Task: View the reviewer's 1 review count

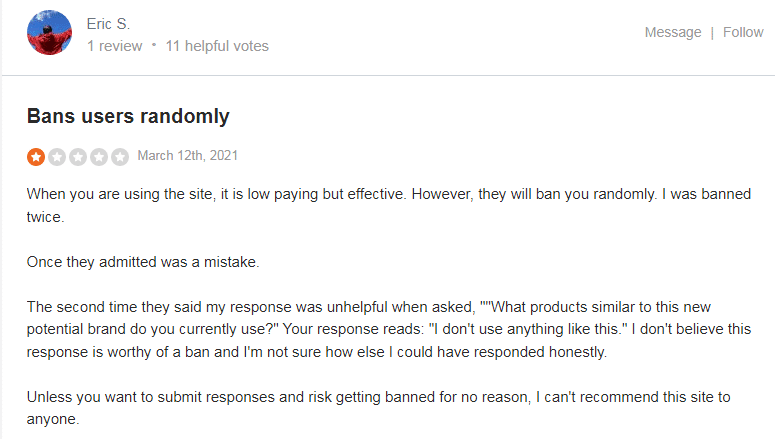Action: point(115,46)
